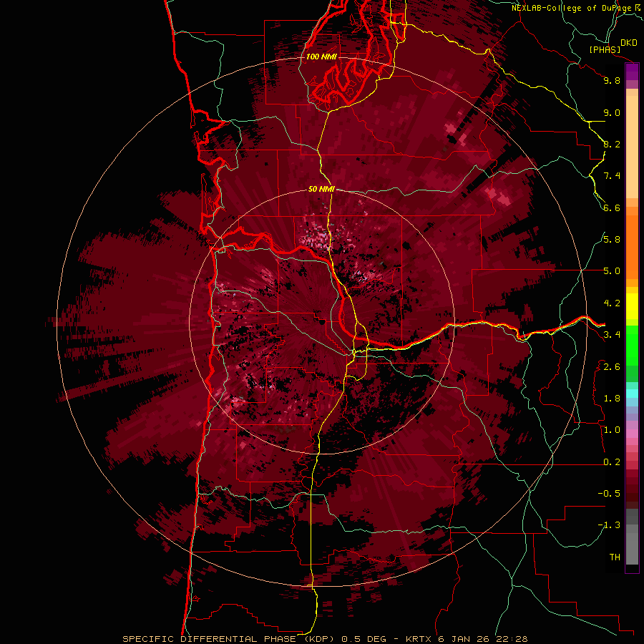
Task: Click the 6.6 scale value
Action: click(x=612, y=208)
